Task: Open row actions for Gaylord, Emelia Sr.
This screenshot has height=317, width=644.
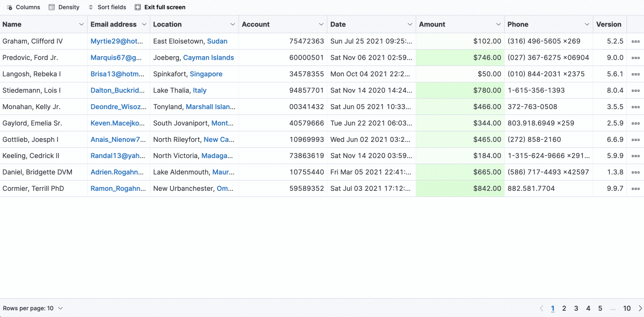Action: [x=635, y=123]
